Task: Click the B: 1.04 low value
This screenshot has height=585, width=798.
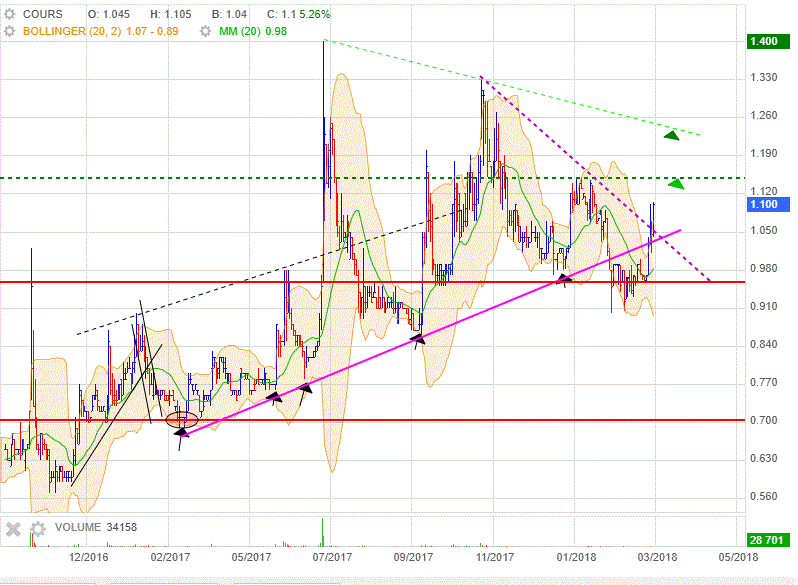Action: tap(229, 14)
